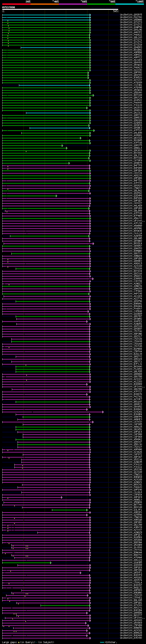
Task: Click the UniRef100_P42761 label
Action: coord(131,397)
